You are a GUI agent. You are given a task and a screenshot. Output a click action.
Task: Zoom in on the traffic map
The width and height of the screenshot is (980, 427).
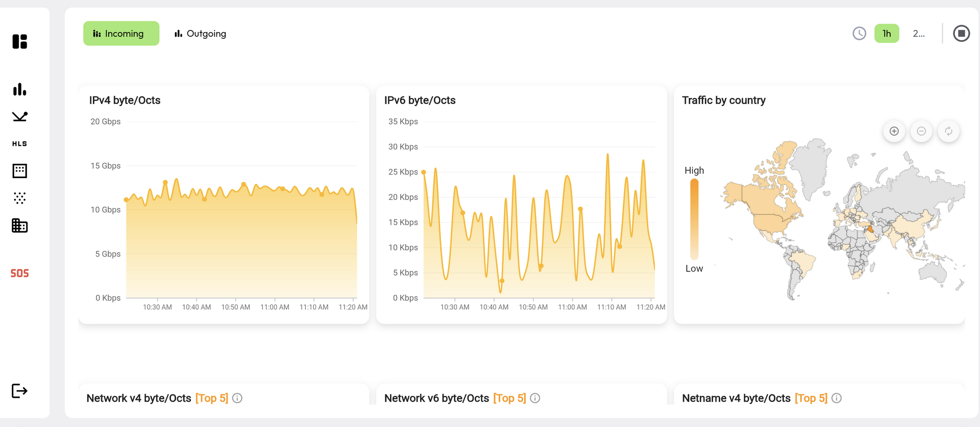tap(894, 131)
